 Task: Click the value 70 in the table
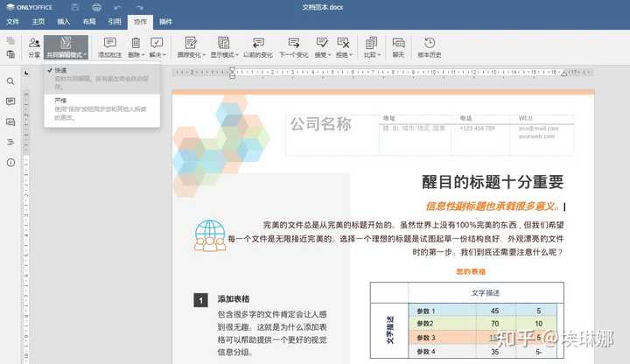click(494, 324)
